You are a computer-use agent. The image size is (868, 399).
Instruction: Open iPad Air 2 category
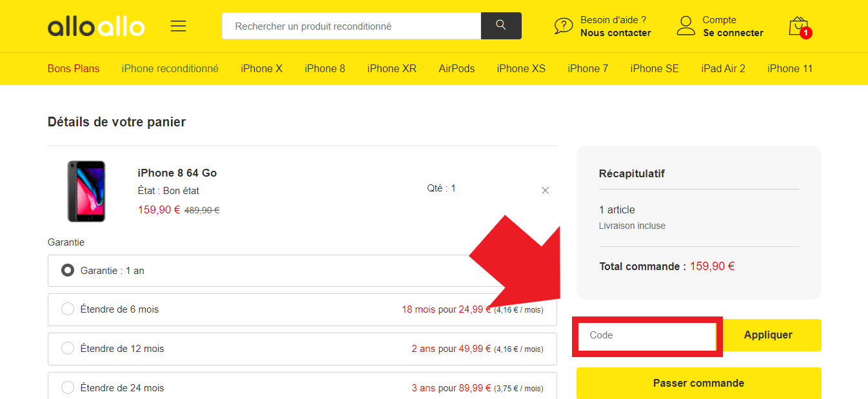724,68
